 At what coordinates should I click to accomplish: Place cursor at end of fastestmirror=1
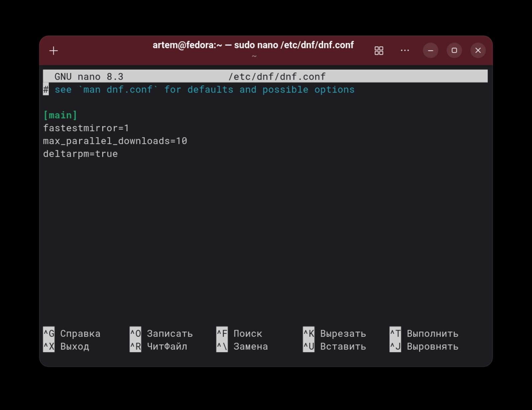[129, 128]
